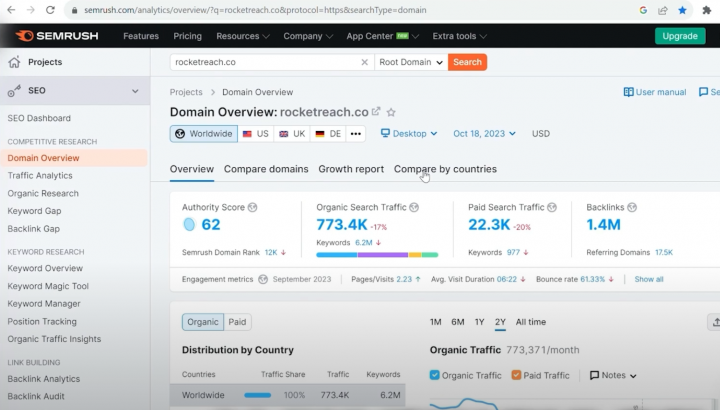This screenshot has height=410, width=720.
Task: Bookmark this page with the star icon
Action: point(683,10)
